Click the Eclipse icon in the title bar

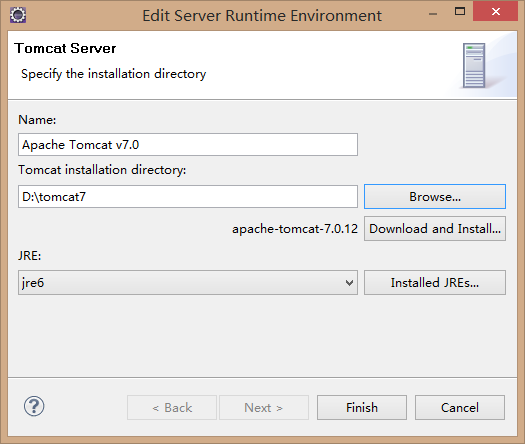(18, 15)
